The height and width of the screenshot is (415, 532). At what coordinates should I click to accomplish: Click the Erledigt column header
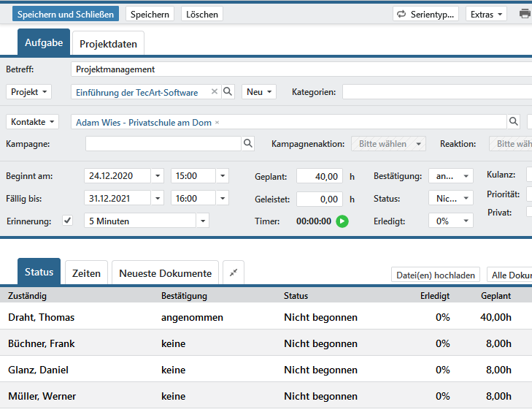click(435, 296)
